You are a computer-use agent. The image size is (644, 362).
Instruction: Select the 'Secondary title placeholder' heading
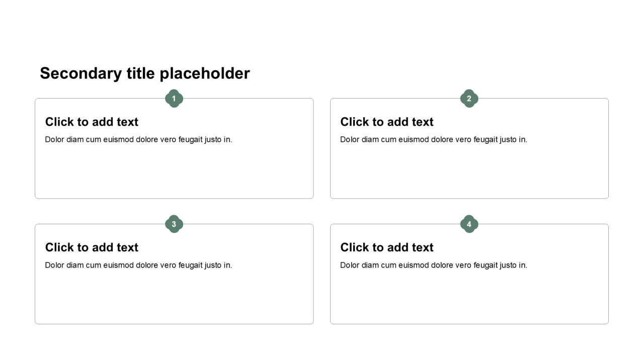(x=144, y=73)
